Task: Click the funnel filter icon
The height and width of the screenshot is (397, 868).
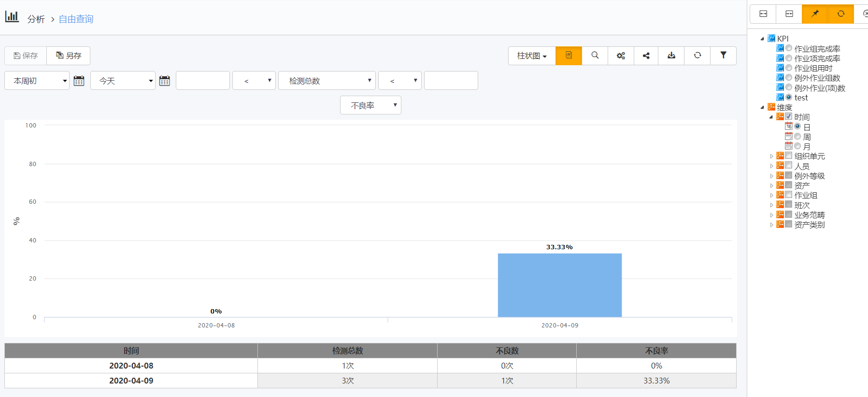Action: tap(723, 56)
